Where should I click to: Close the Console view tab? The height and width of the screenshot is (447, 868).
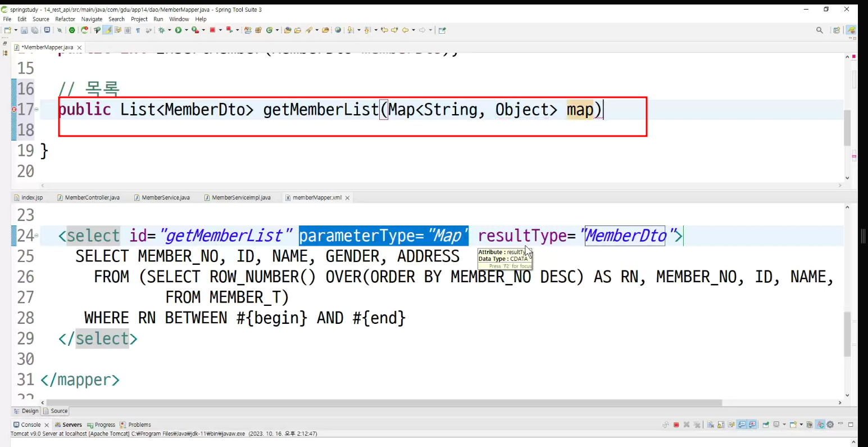(47, 425)
